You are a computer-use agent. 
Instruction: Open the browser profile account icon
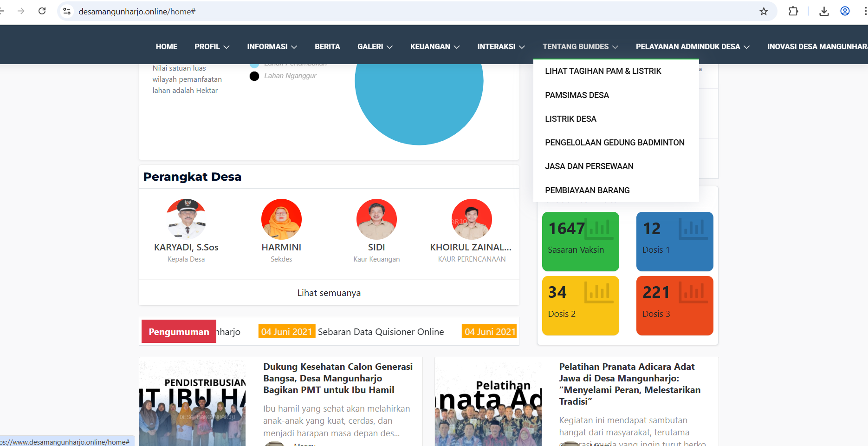[845, 11]
